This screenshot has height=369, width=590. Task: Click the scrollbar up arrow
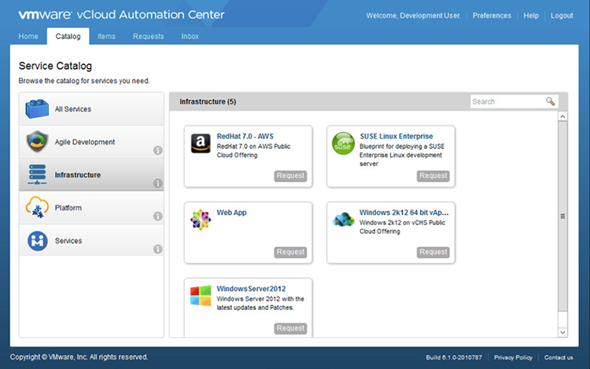(563, 117)
